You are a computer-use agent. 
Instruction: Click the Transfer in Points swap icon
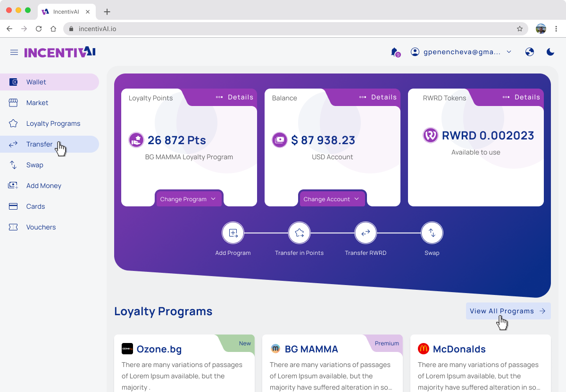click(x=299, y=232)
